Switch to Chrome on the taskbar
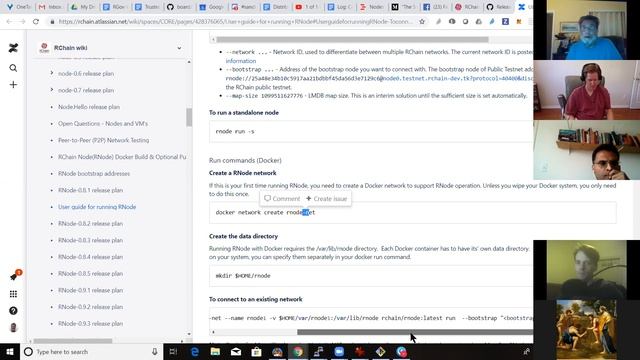 tap(298, 352)
